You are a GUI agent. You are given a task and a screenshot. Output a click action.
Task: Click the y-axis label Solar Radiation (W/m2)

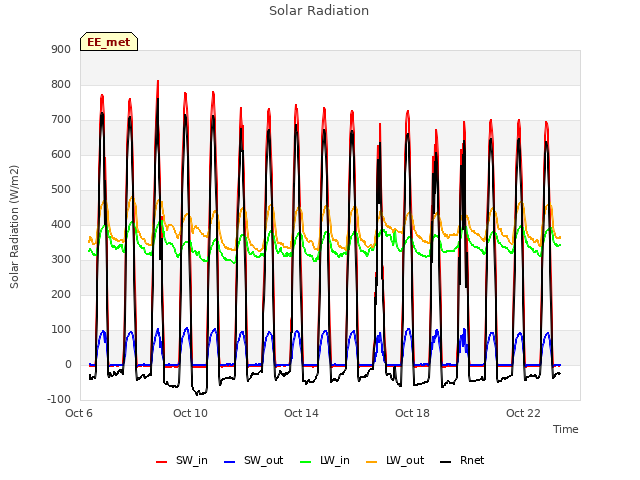pos(14,227)
